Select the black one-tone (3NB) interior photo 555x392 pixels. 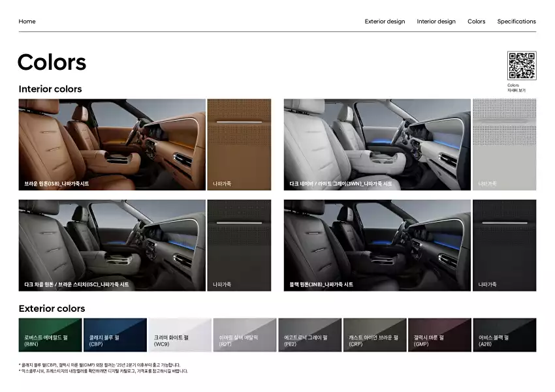(377, 245)
